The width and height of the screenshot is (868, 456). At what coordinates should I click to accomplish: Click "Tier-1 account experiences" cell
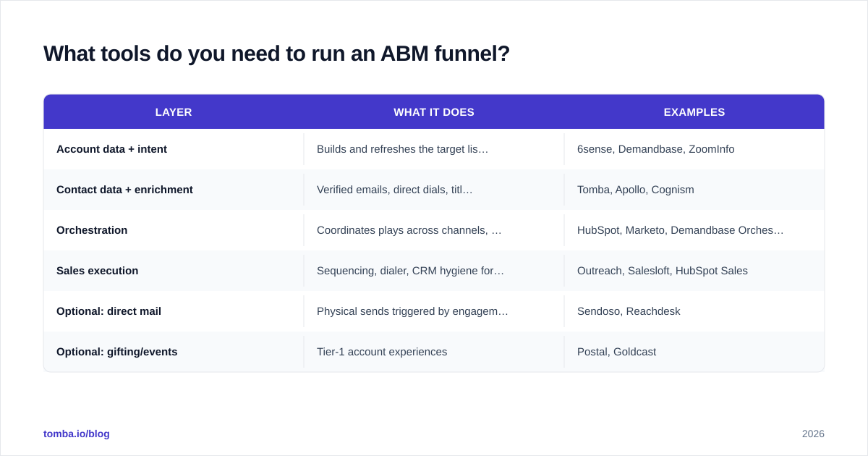click(434, 352)
